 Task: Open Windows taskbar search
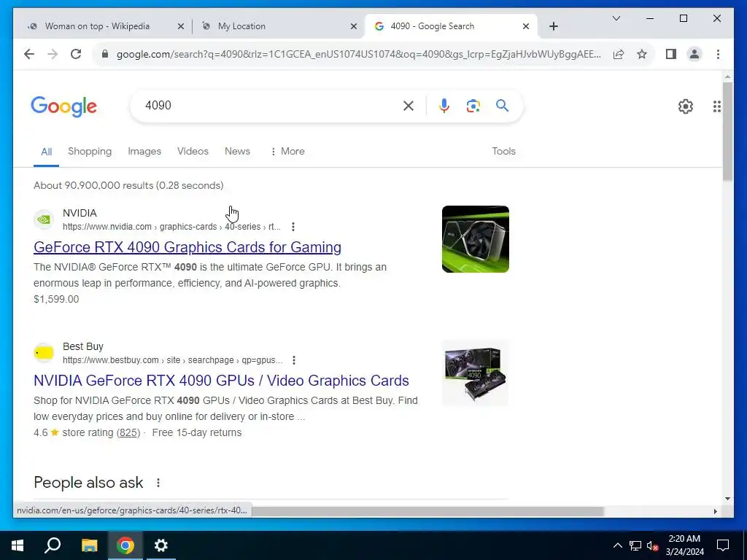coord(53,545)
